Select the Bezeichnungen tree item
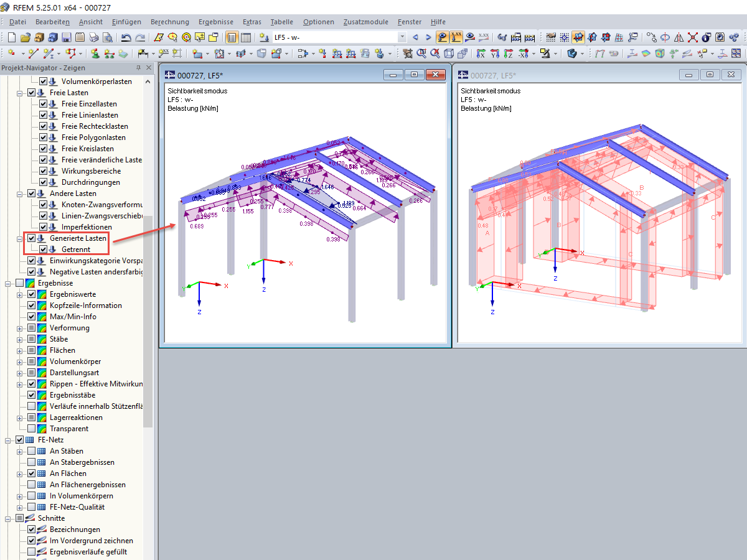The height and width of the screenshot is (560, 747). pyautogui.click(x=75, y=530)
